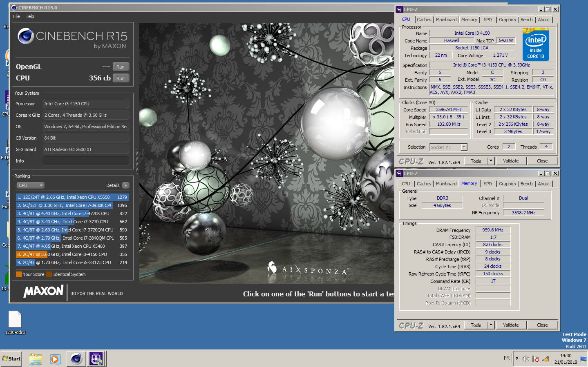Click the Cinebench taskbar icon

coord(76,359)
